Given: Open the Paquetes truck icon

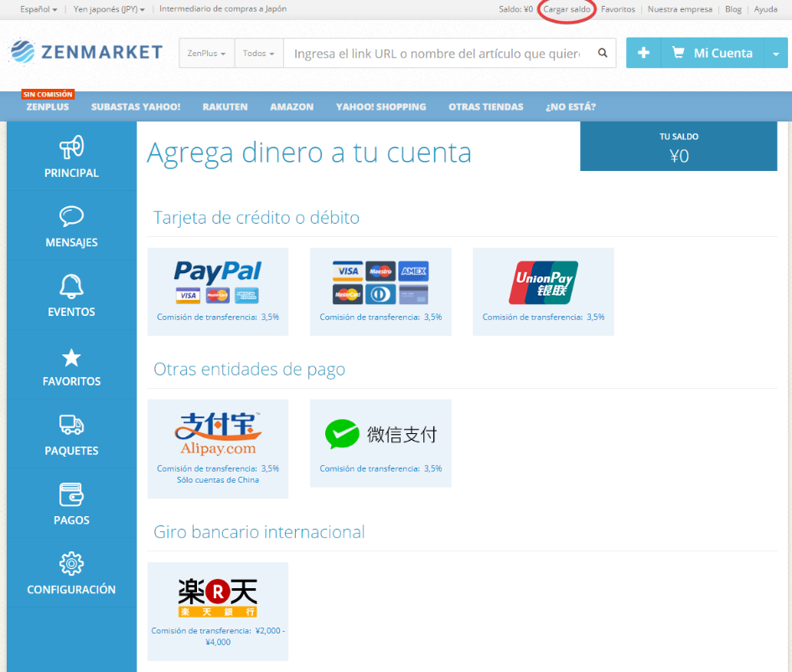Looking at the screenshot, I should tap(71, 425).
